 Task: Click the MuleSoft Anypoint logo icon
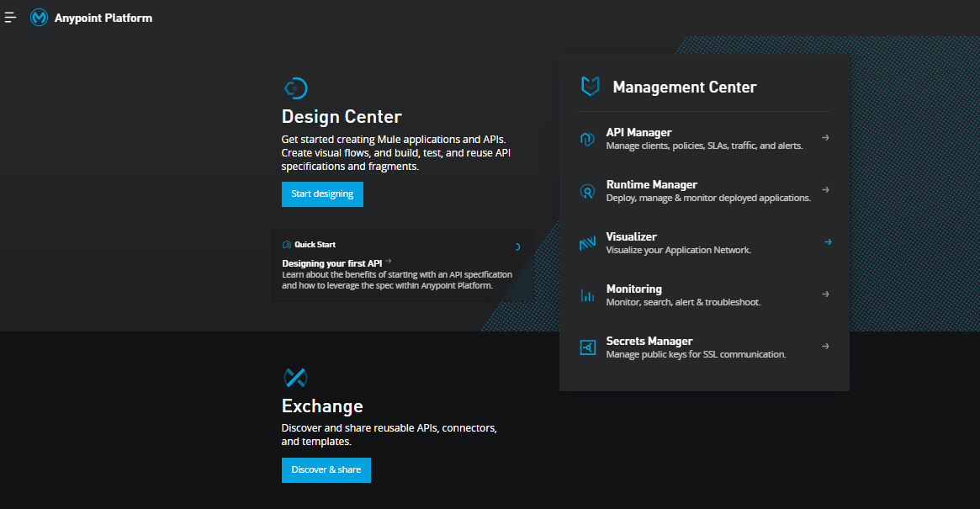point(39,18)
